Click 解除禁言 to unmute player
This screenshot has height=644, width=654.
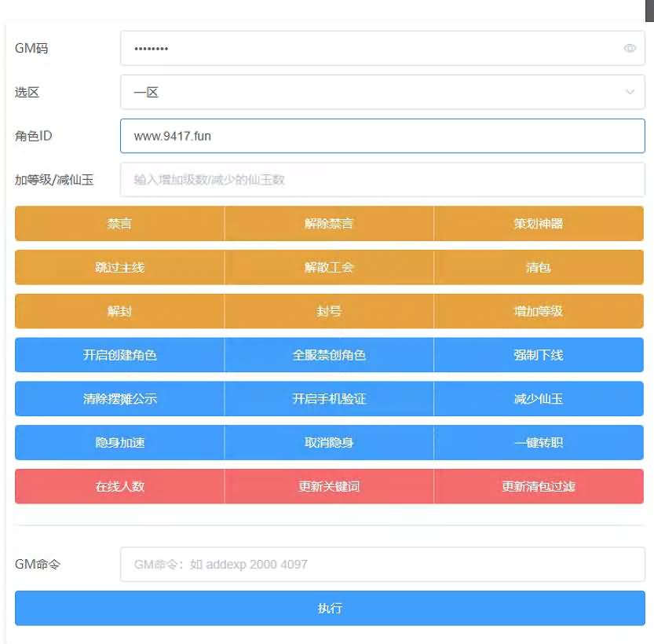[328, 223]
